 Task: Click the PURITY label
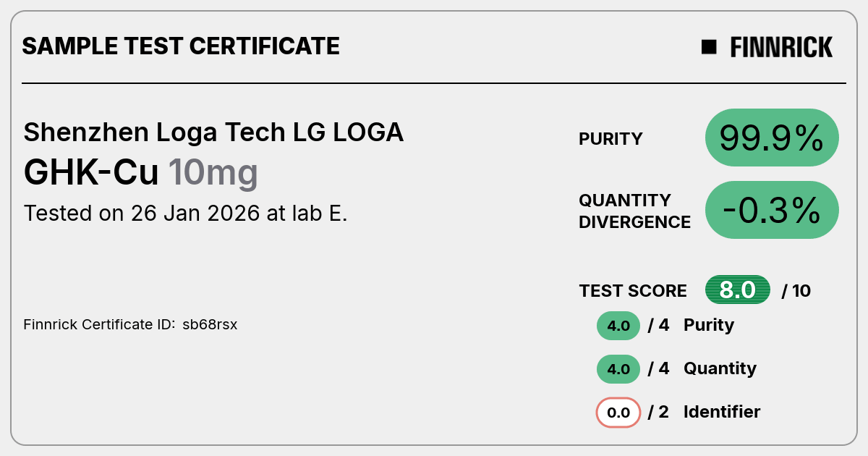point(610,139)
